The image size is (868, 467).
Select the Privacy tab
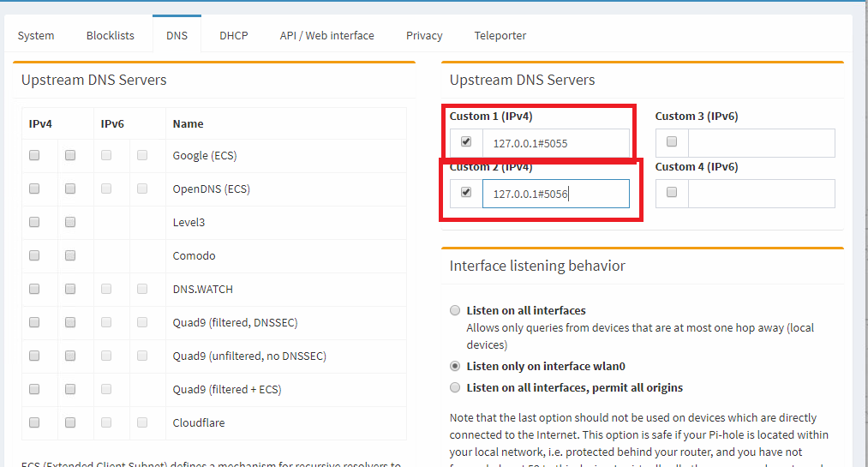424,35
